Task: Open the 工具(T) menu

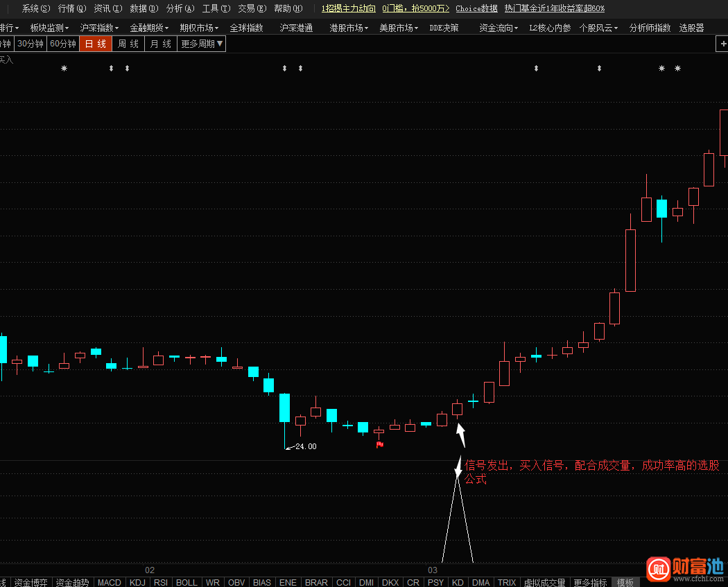Action: 216,8
